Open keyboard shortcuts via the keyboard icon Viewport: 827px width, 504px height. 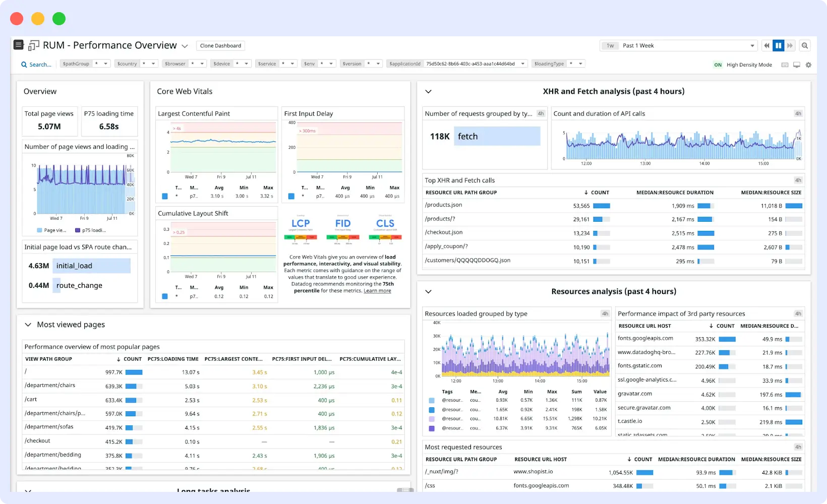[785, 65]
